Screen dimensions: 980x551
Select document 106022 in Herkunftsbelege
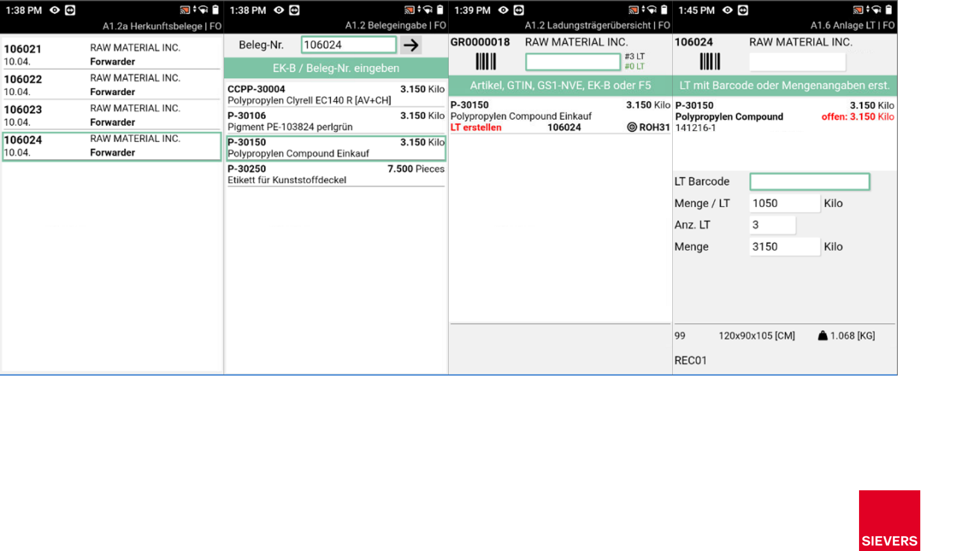tap(112, 85)
